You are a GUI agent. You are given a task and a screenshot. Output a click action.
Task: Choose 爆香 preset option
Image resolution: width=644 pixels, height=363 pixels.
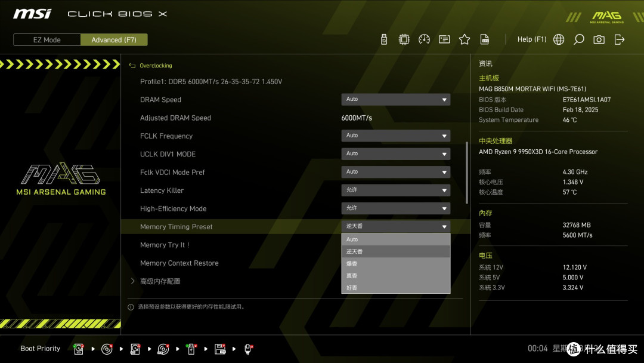pyautogui.click(x=395, y=263)
